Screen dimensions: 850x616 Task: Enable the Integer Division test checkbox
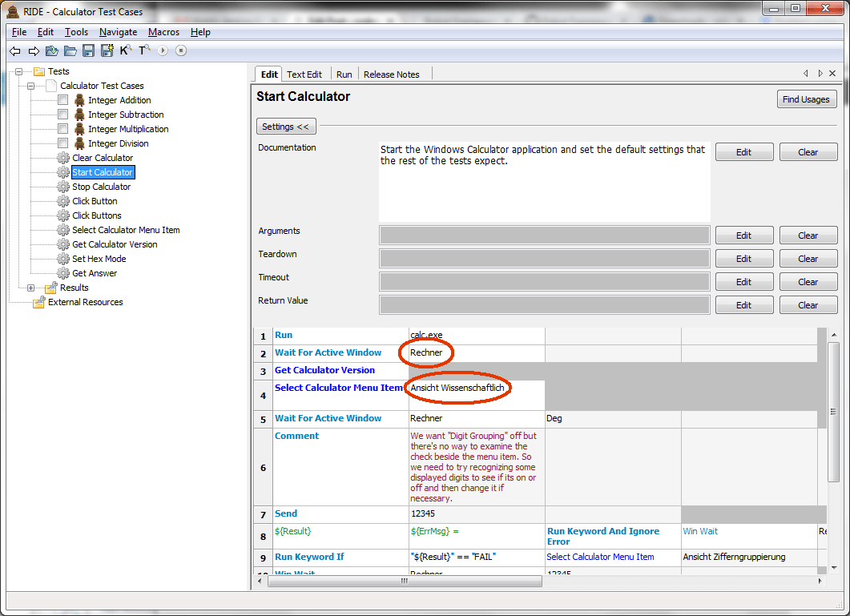pyautogui.click(x=62, y=143)
